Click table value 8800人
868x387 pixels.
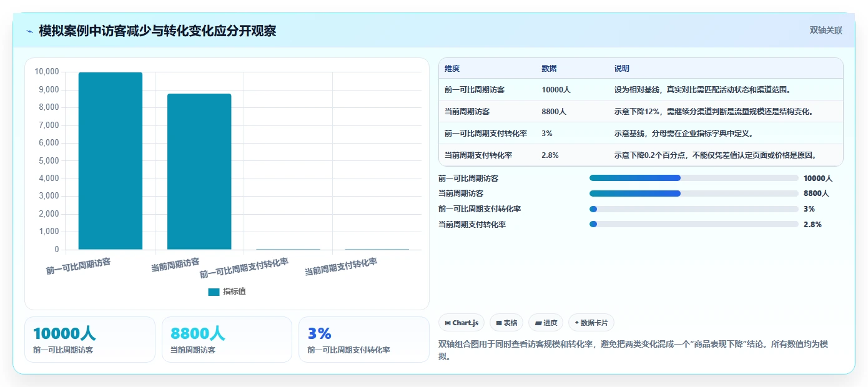point(554,112)
